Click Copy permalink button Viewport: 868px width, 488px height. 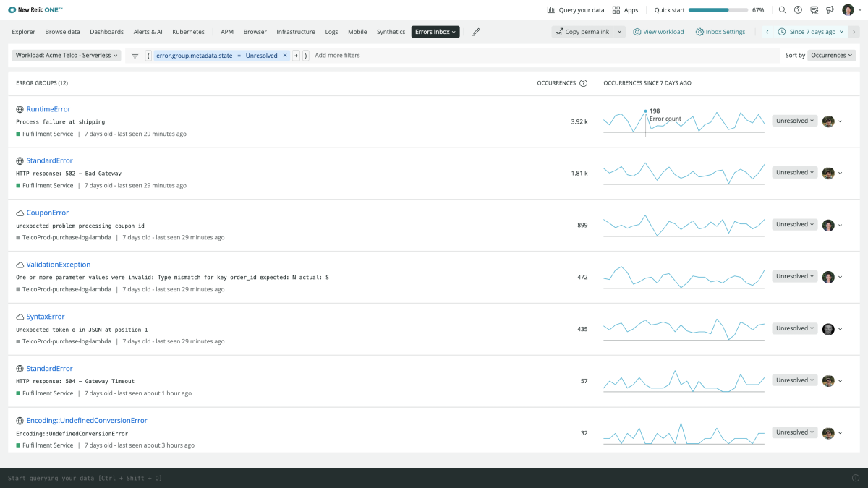(583, 32)
